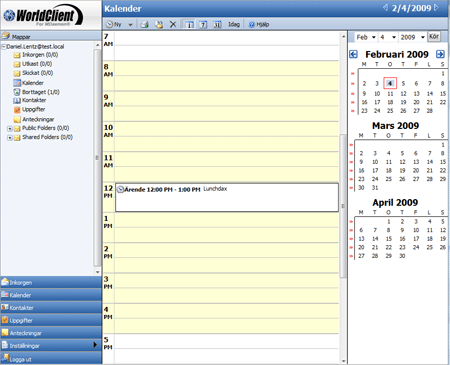Click the WorldClient logo

pyautogui.click(x=43, y=15)
